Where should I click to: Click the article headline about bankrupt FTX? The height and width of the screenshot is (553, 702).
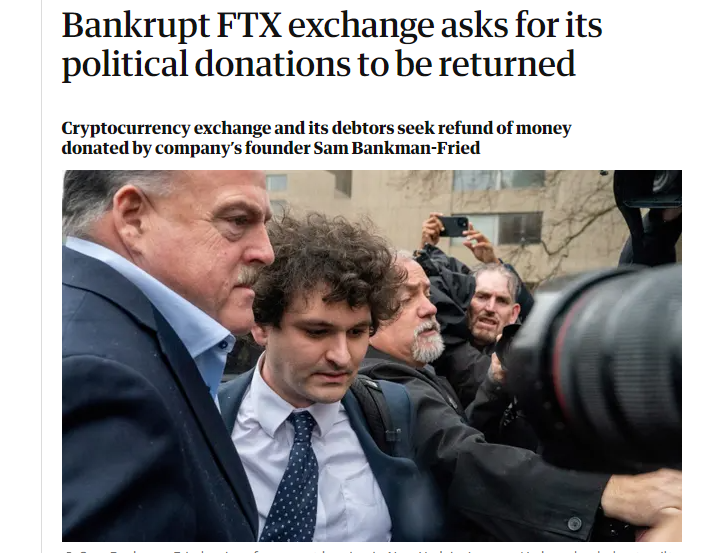pos(332,45)
